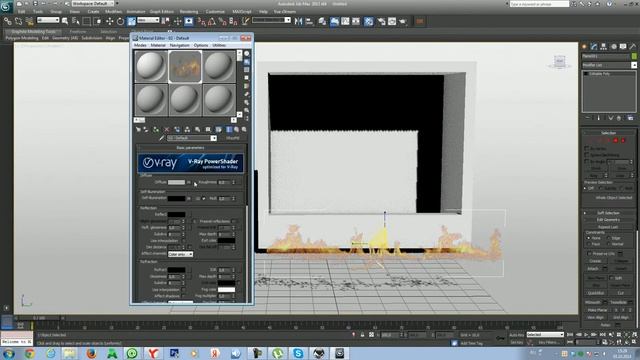Screen dimensions: 640x360
Task: Open the Hierarchy panel tab icon
Action: click(604, 47)
